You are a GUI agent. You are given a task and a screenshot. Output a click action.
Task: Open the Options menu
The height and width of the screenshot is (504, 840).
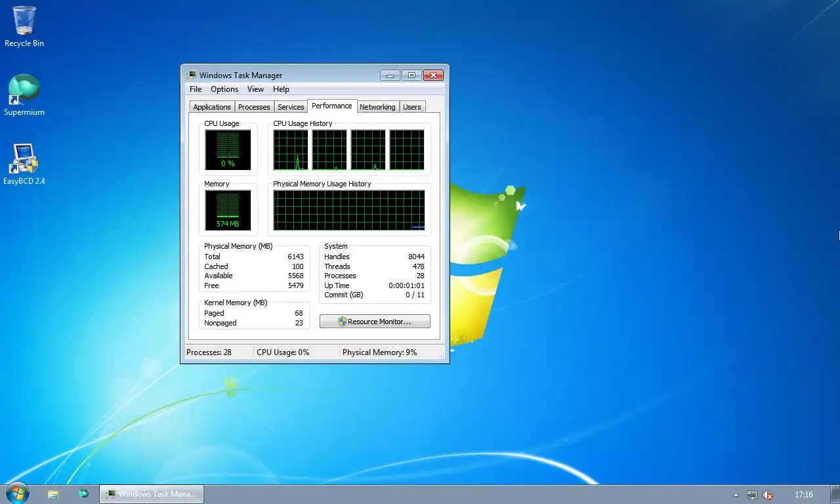coord(224,89)
